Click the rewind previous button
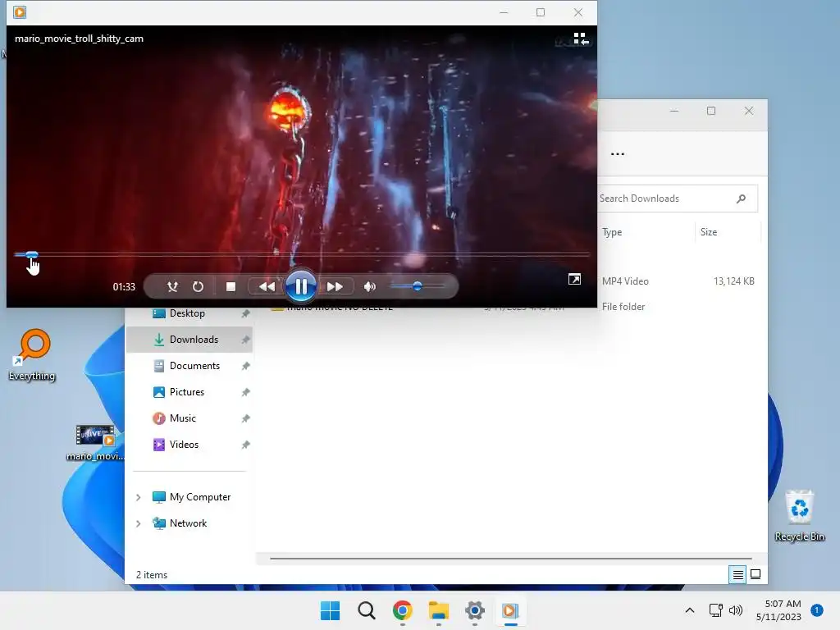 tap(267, 286)
